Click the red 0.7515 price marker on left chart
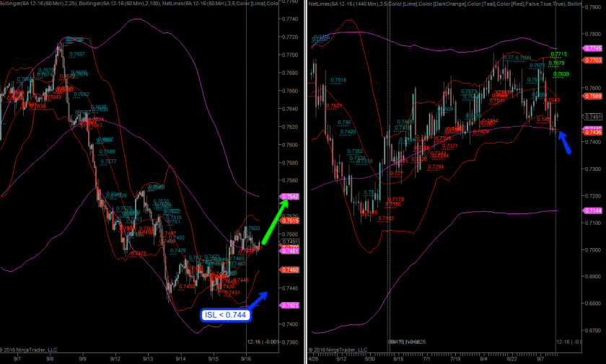Viewport: 606px width, 364px height. pyautogui.click(x=290, y=221)
